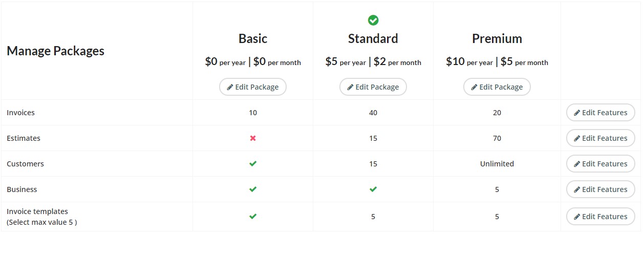Click Basic Invoice templates checkmark
Image resolution: width=644 pixels, height=255 pixels.
[x=253, y=217]
